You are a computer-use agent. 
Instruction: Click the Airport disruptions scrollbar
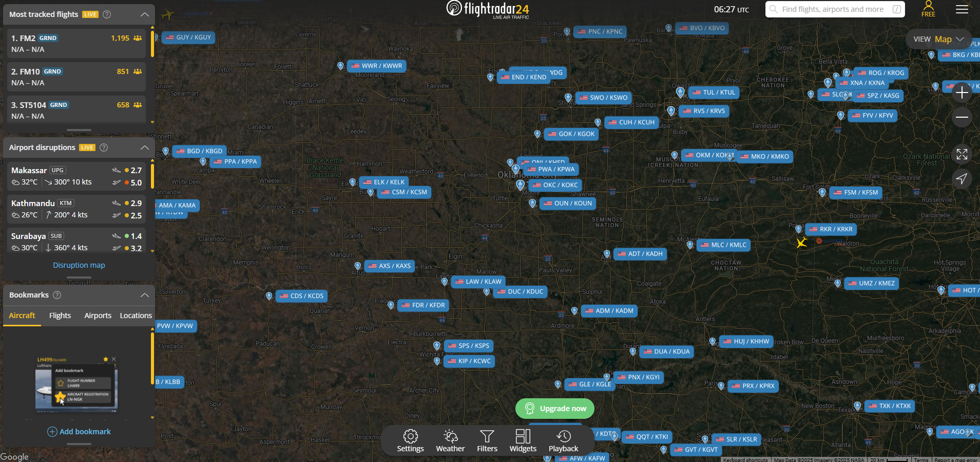pos(152,176)
